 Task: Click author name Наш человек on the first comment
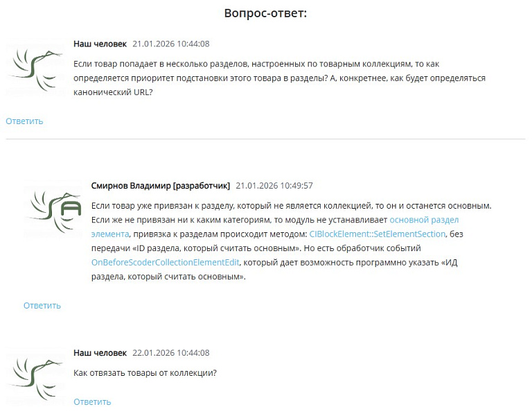point(100,44)
